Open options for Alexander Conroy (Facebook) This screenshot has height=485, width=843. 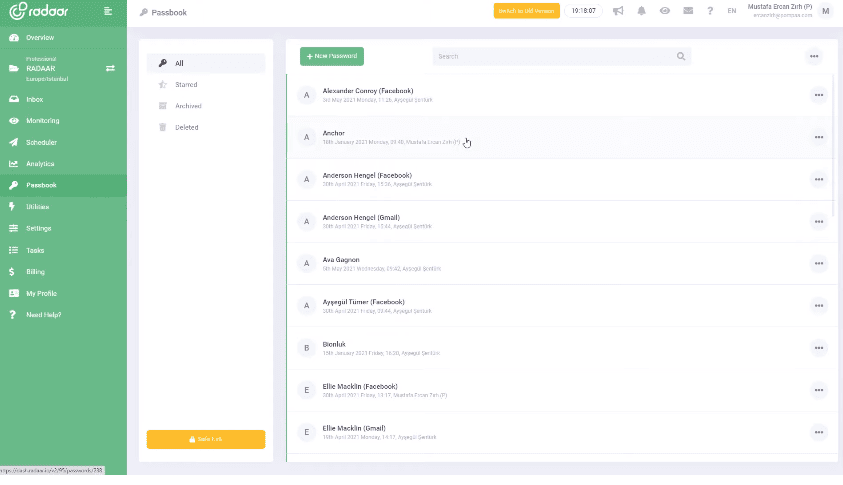819,95
